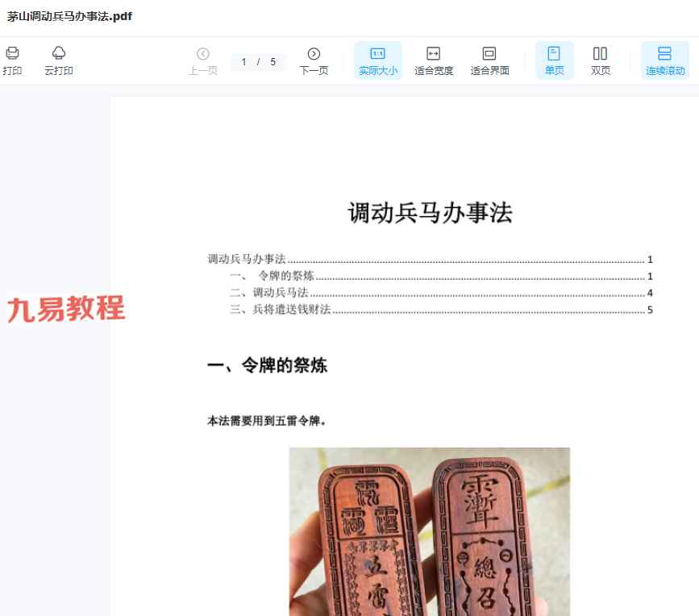Viewport: 699px width, 616px height.
Task: Go to previous page (上一页)
Action: pyautogui.click(x=202, y=60)
